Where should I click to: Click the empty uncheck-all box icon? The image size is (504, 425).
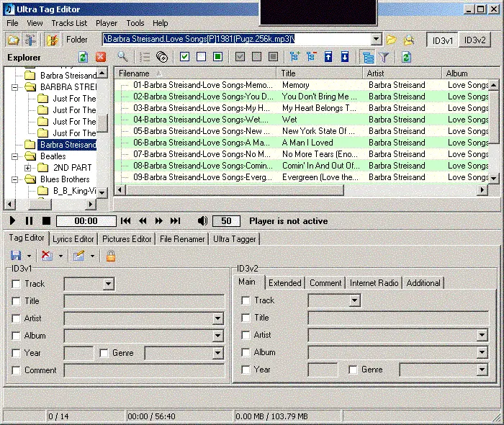[x=201, y=57]
